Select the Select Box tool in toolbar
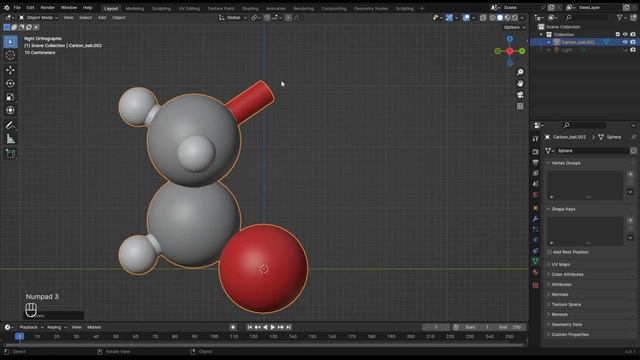 (x=11, y=42)
